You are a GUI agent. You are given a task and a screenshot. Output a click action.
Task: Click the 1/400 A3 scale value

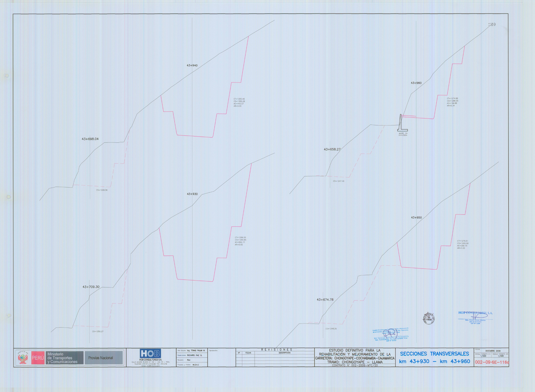(501, 356)
